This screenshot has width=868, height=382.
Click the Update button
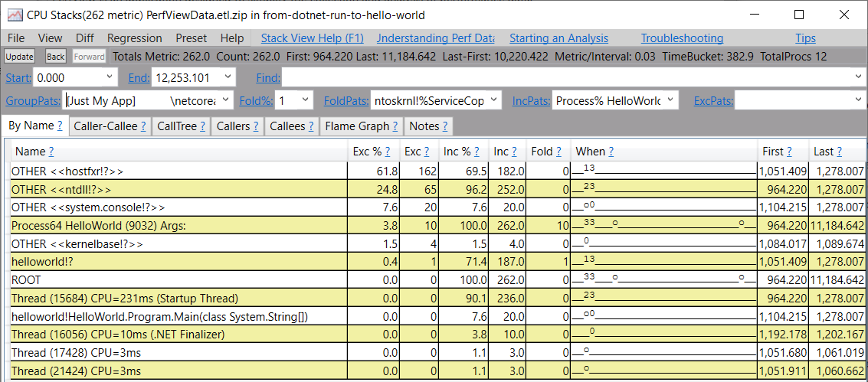[19, 57]
